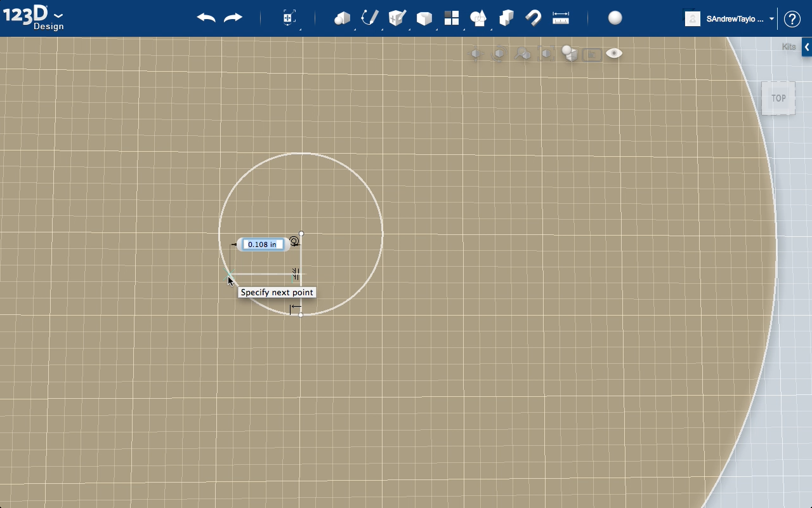
Task: Open the Pattern tool
Action: coord(452,18)
